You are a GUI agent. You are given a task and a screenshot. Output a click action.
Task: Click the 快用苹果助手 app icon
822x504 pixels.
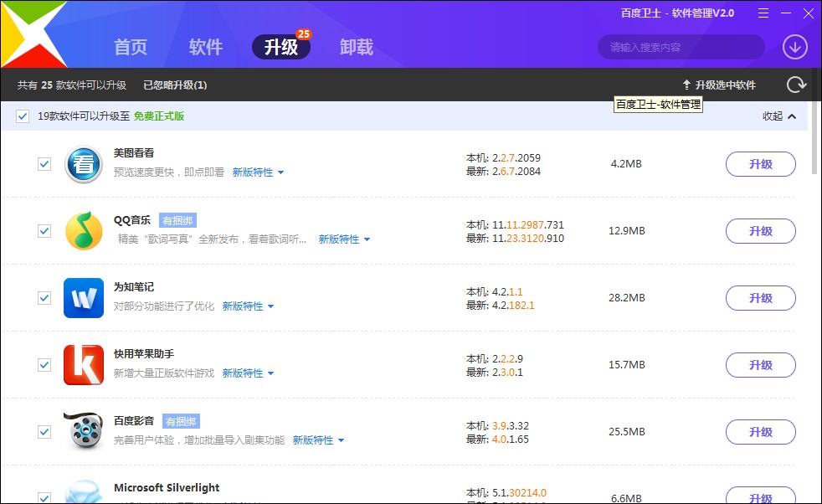point(84,365)
